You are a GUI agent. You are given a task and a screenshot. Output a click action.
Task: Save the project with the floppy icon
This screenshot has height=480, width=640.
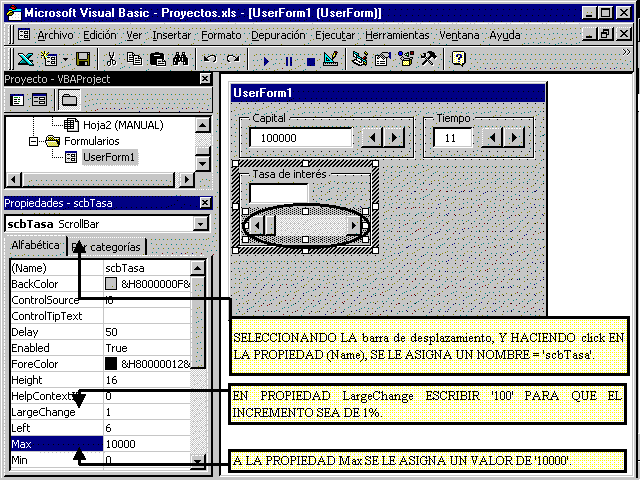(x=83, y=60)
